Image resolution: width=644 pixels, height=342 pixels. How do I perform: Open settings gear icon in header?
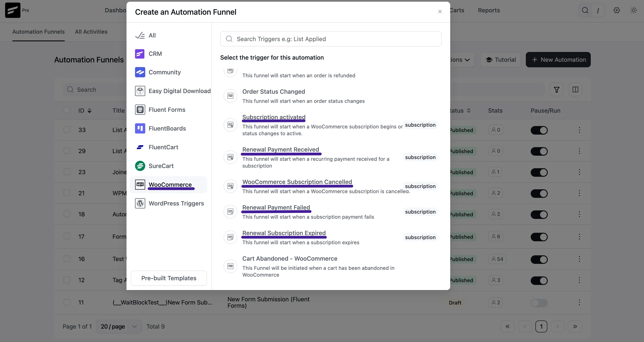tap(617, 10)
